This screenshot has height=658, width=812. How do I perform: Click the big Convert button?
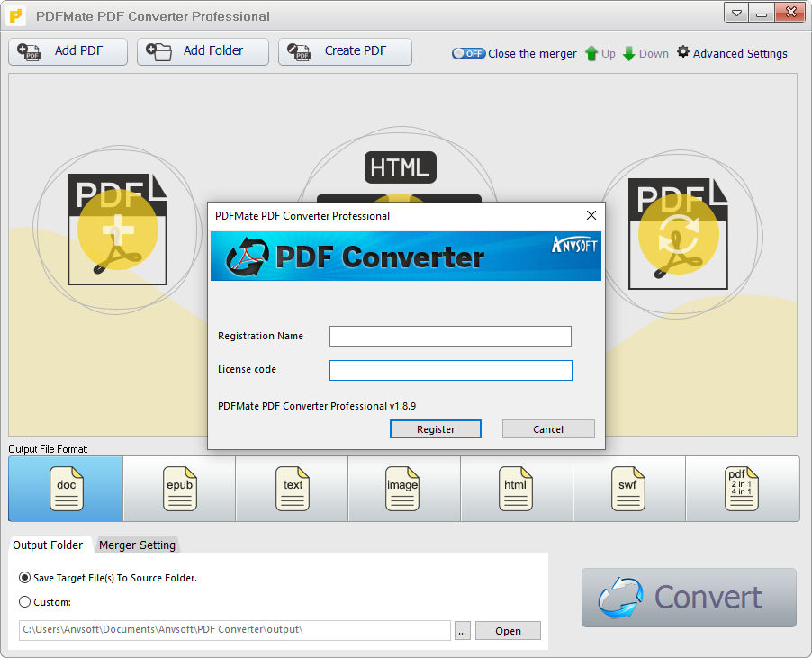click(689, 598)
